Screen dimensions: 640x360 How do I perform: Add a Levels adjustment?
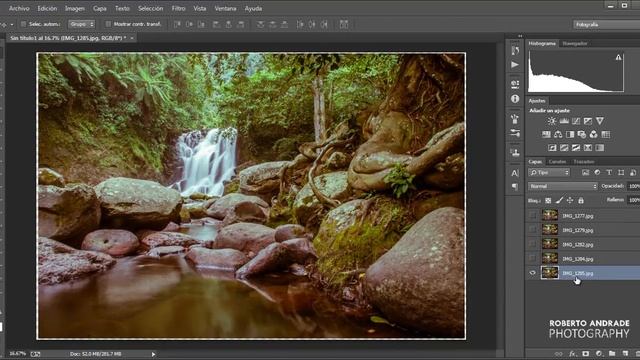[x=564, y=121]
